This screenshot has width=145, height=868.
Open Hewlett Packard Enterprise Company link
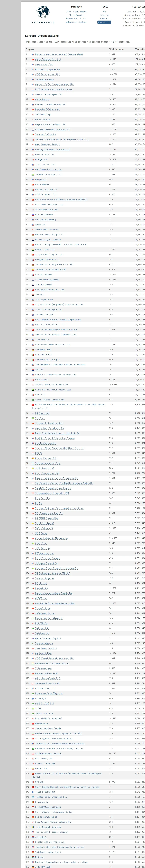click(x=55, y=438)
